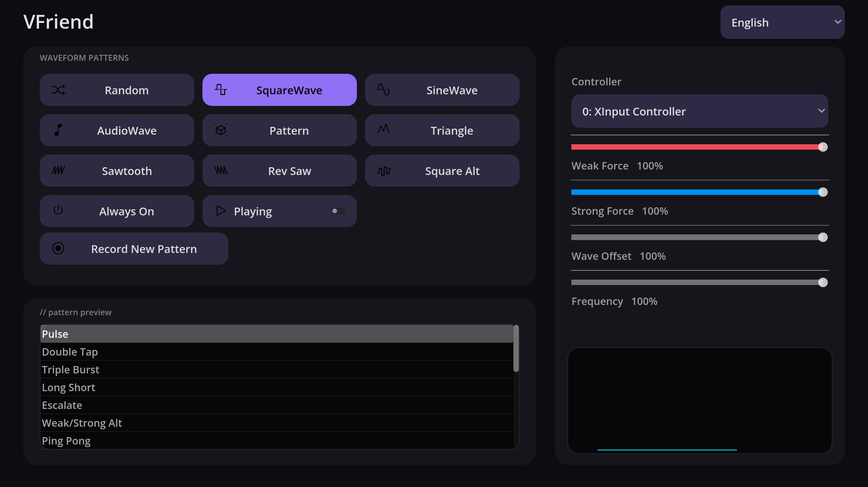Click the Pattern waveform label
Viewport: 868px width, 487px height.
[x=289, y=131]
